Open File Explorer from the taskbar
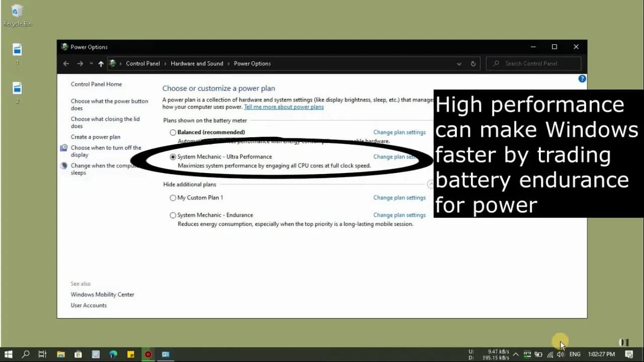The height and width of the screenshot is (362, 644). coord(61,354)
